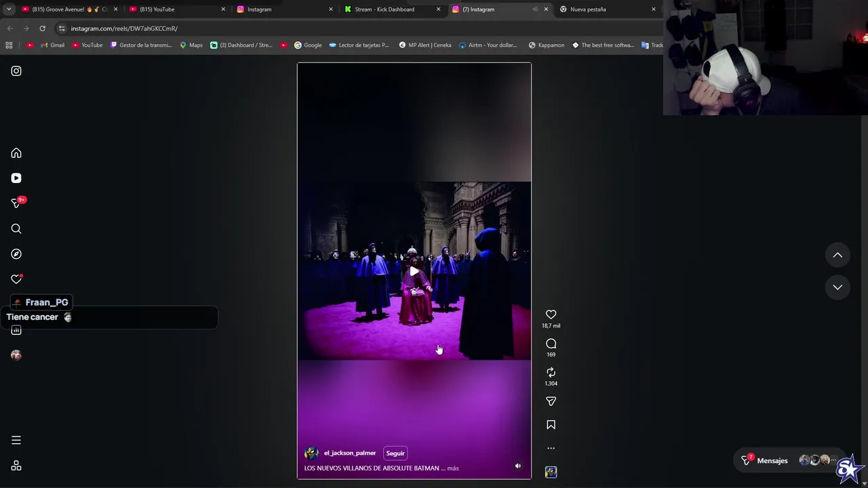Screen dimensions: 868x488
Task: View site information icon in address bar
Action: (x=62, y=28)
